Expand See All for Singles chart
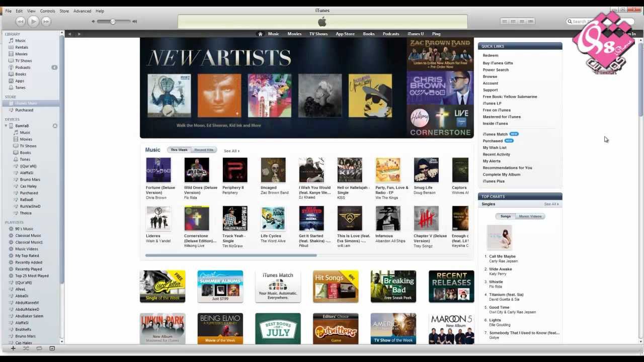 point(551,204)
